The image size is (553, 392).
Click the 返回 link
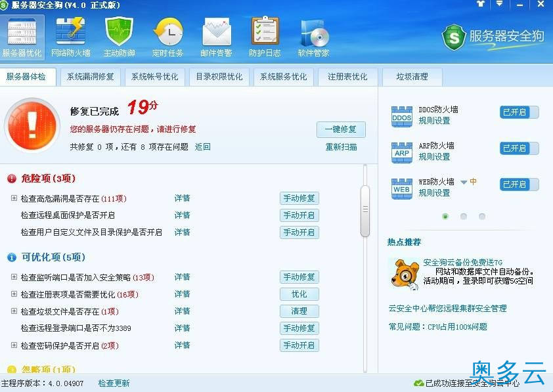pos(203,146)
